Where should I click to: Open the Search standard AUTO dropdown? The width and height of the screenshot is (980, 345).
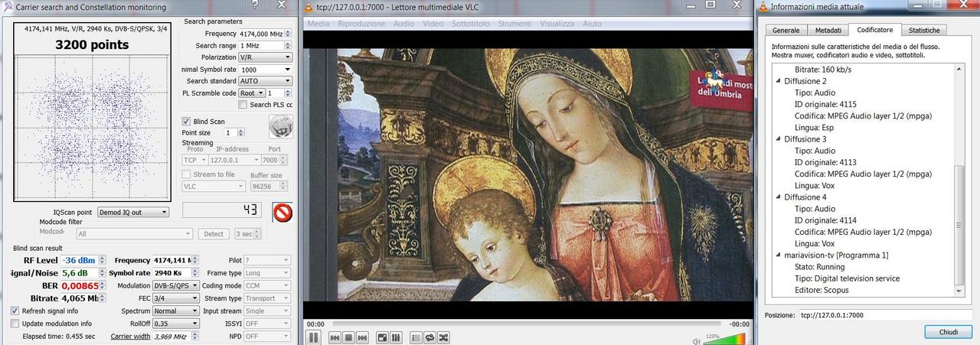point(265,81)
